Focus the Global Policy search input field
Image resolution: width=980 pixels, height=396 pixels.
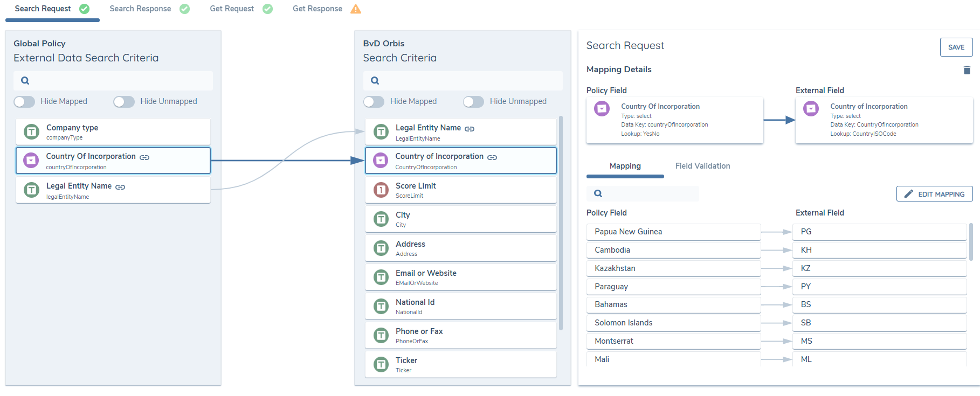coord(113,81)
